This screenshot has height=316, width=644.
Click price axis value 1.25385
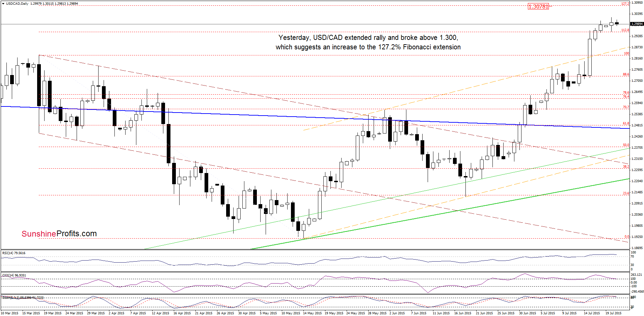637,114
